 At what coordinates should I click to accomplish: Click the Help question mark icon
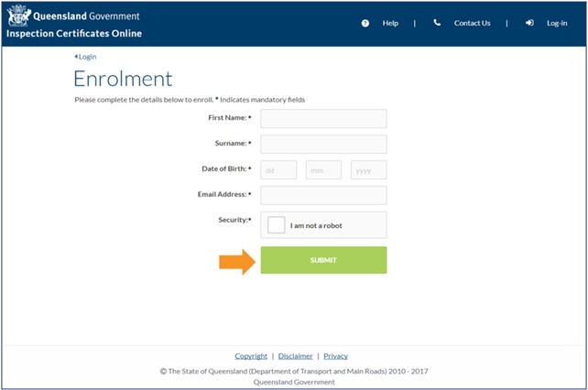point(365,23)
